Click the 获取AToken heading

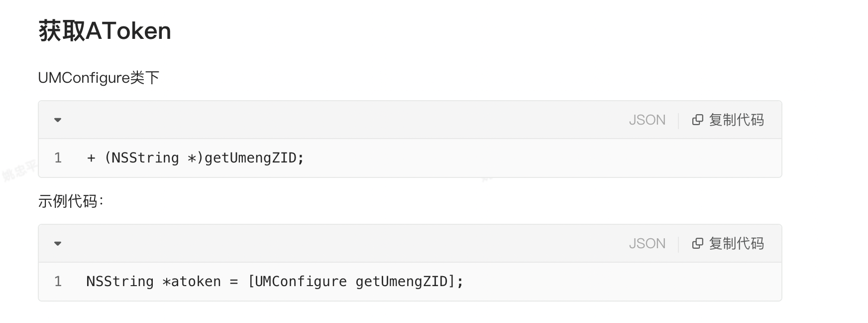(x=105, y=31)
